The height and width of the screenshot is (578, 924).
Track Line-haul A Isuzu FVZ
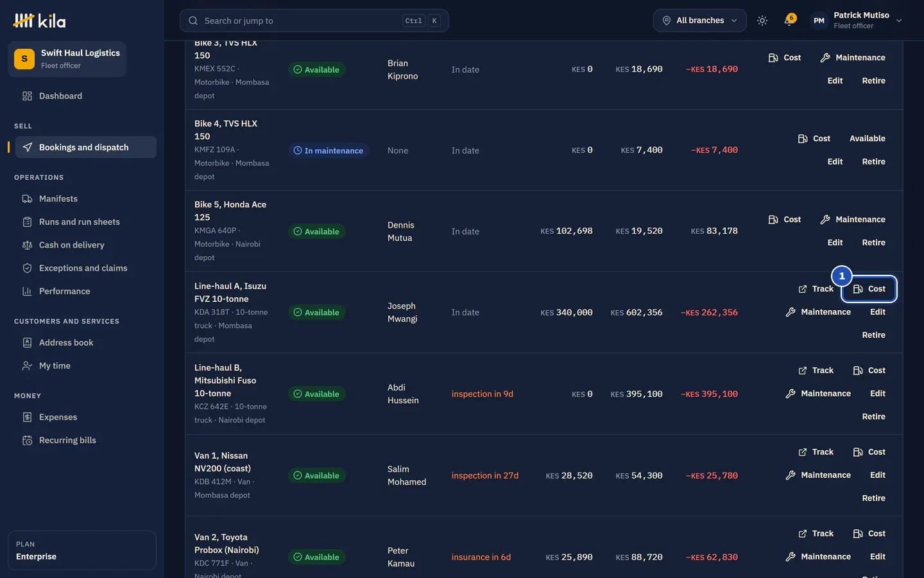[x=816, y=289]
